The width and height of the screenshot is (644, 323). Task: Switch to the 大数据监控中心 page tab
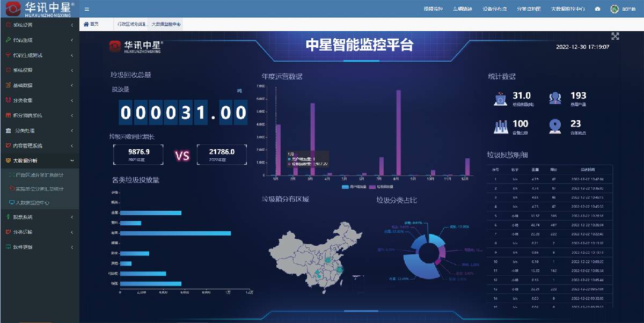pyautogui.click(x=165, y=24)
